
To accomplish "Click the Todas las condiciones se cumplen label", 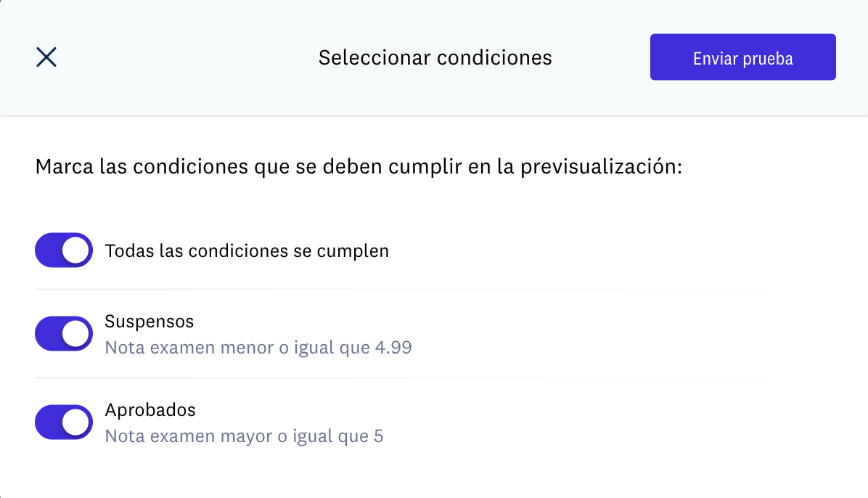I will click(247, 251).
